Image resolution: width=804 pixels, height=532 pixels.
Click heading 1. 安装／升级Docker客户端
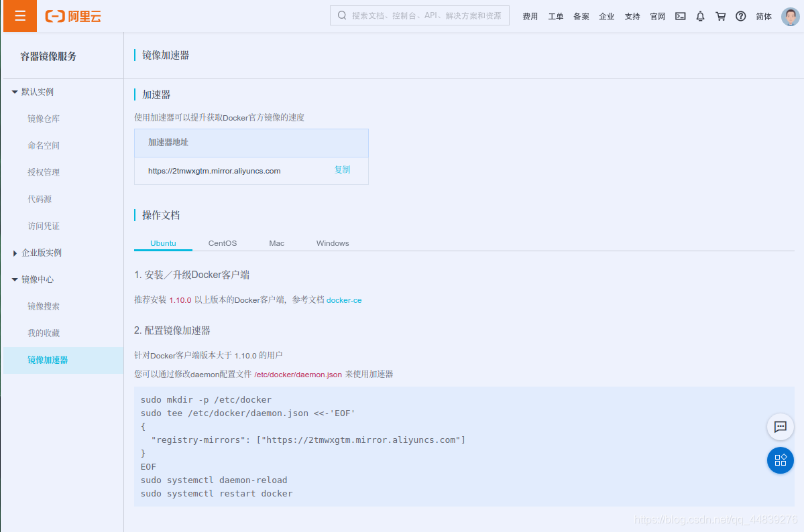[192, 275]
